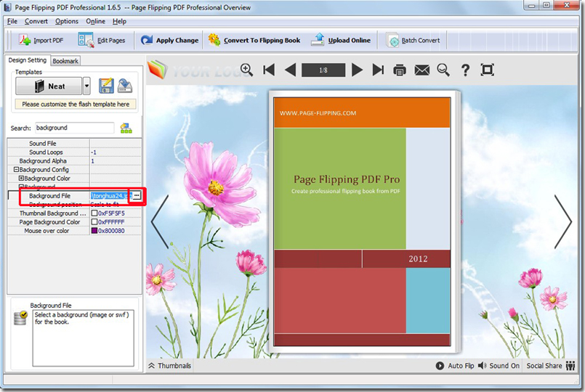Click the email share envelope icon
This screenshot has width=585, height=392.
(422, 70)
